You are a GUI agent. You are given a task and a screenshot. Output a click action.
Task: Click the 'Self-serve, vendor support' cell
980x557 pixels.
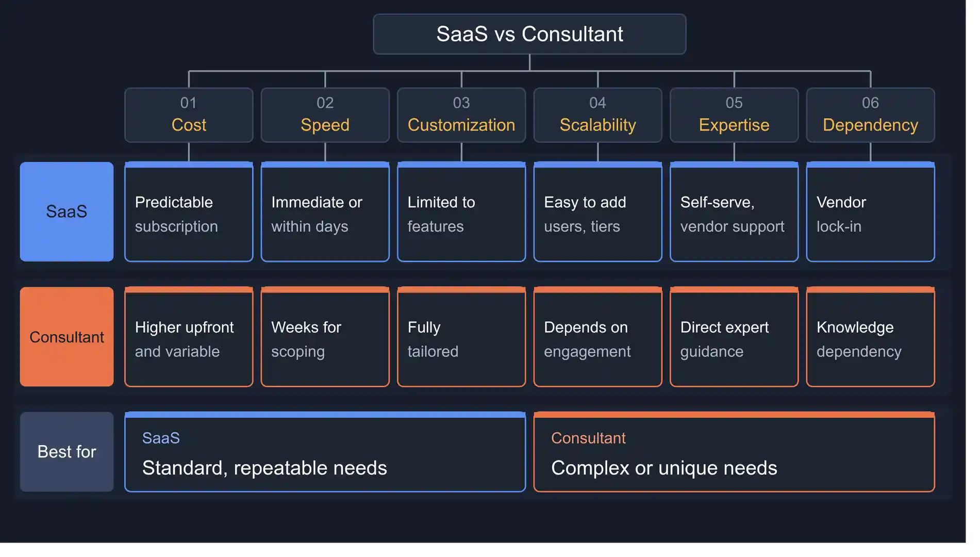[x=734, y=212]
